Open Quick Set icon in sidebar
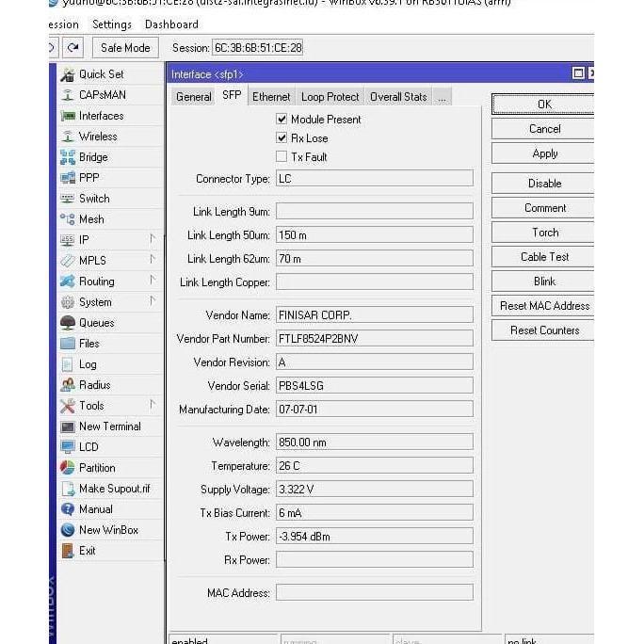The height and width of the screenshot is (644, 644). pyautogui.click(x=68, y=74)
